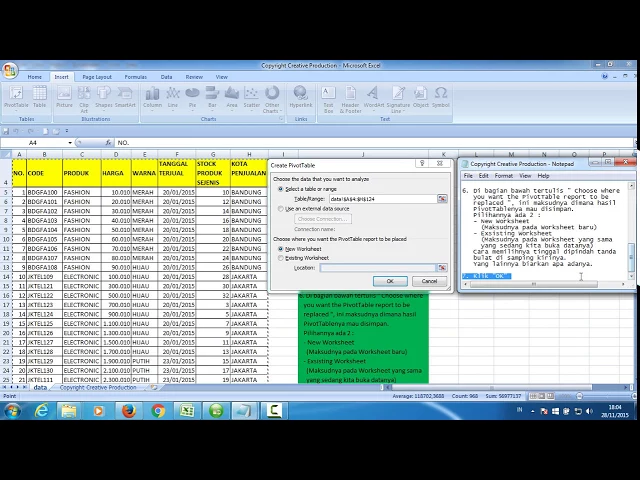The image size is (640, 480).
Task: Open the Data ribbon tab
Action: pyautogui.click(x=166, y=77)
